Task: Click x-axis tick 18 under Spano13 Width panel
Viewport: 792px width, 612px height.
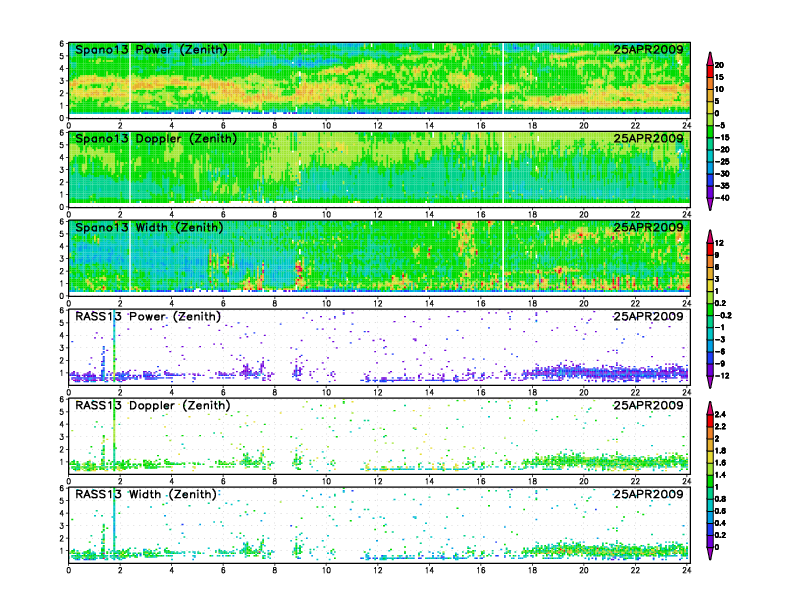Action: pos(532,303)
